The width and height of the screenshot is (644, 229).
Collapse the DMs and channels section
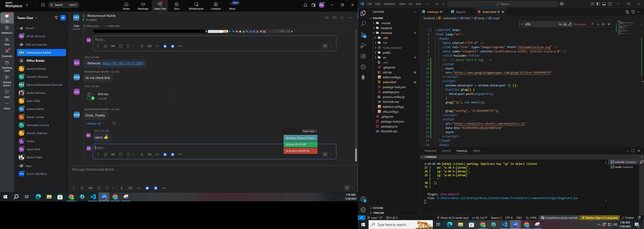click(18, 45)
